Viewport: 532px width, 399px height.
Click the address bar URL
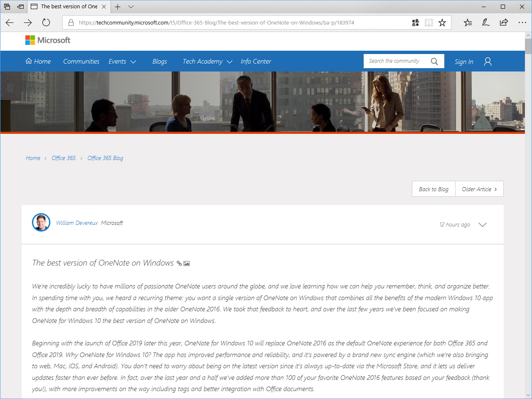(217, 23)
